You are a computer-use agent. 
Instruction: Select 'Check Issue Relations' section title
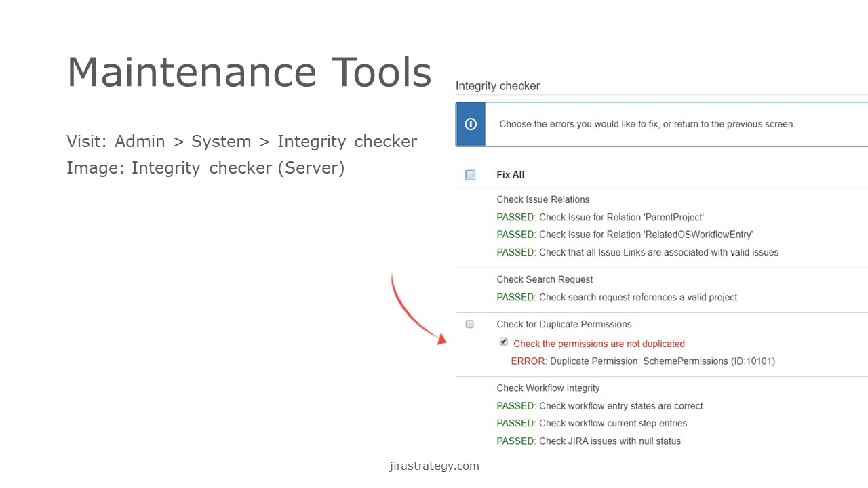click(x=542, y=199)
